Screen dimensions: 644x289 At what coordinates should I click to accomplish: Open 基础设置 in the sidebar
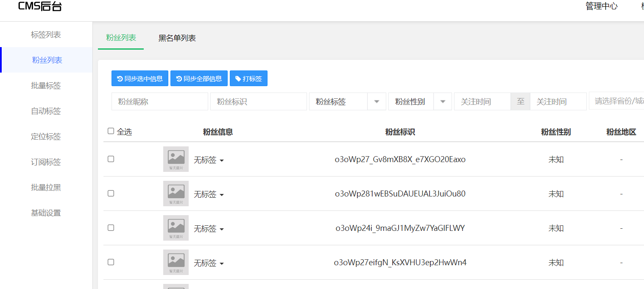(46, 213)
